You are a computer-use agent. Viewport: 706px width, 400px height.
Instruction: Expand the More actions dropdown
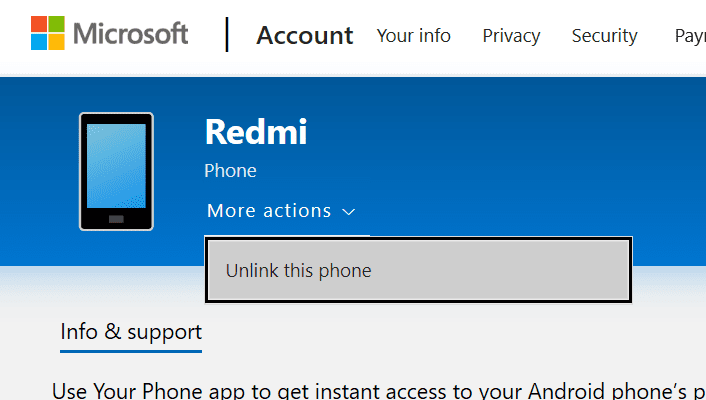(281, 211)
